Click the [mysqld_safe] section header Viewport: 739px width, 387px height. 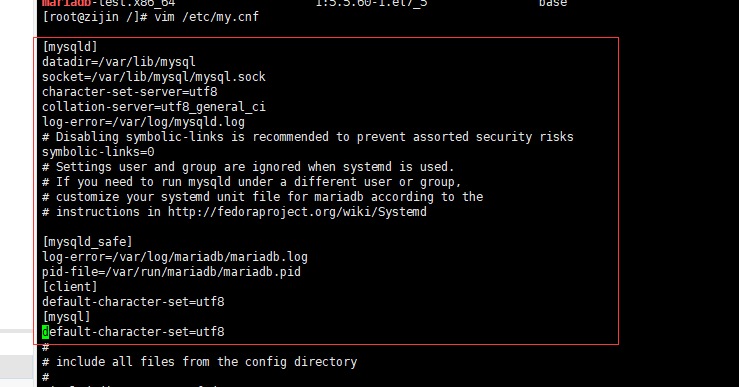click(x=87, y=242)
